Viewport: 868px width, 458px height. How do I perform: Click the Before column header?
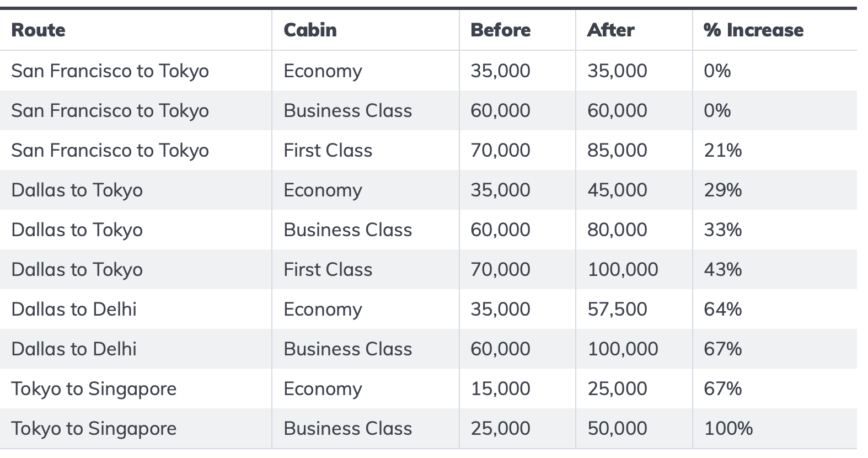click(x=500, y=30)
